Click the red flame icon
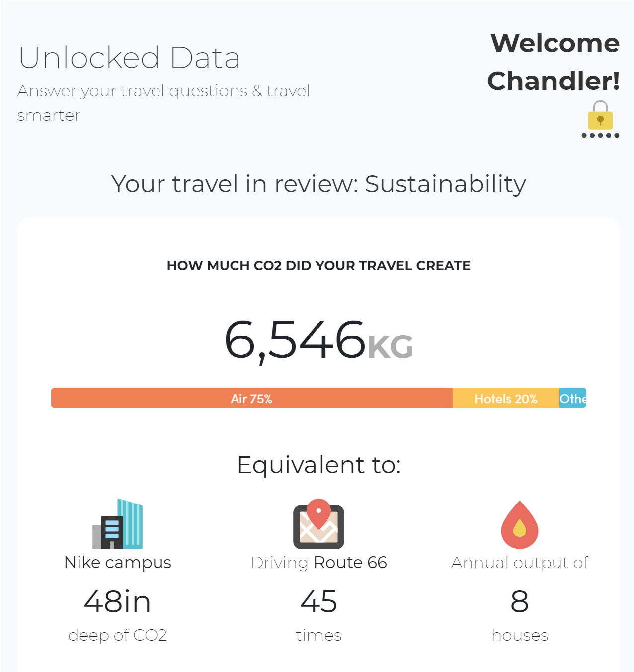Screen dimensions: 634x672 click(x=520, y=525)
